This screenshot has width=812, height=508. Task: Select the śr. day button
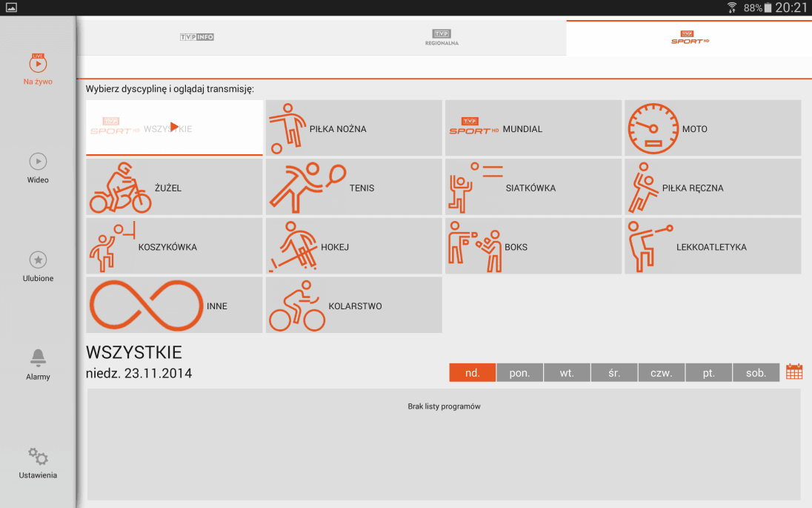click(614, 373)
